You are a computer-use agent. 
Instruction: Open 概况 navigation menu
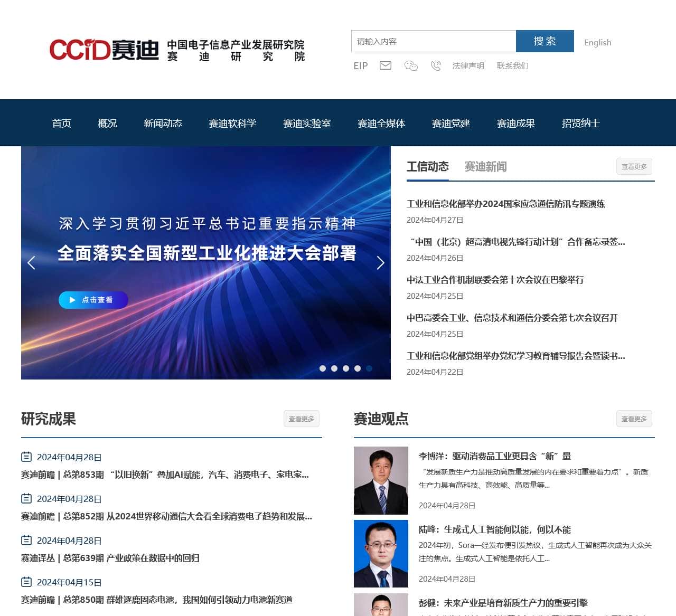pos(108,123)
